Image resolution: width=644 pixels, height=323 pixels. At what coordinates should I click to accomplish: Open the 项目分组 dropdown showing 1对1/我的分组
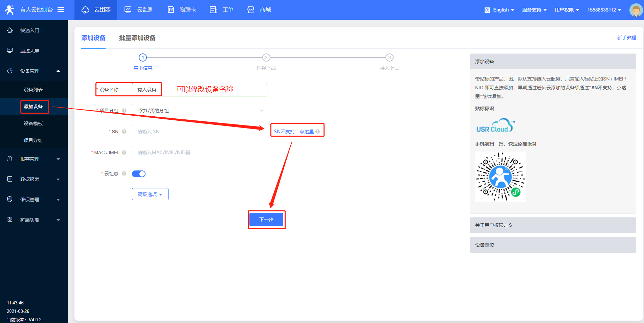[199, 111]
